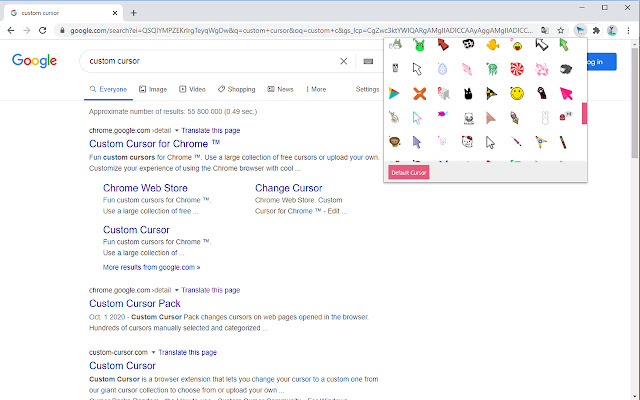Click Translate this page for custom-cursor.com
The image size is (640, 400).
point(187,352)
